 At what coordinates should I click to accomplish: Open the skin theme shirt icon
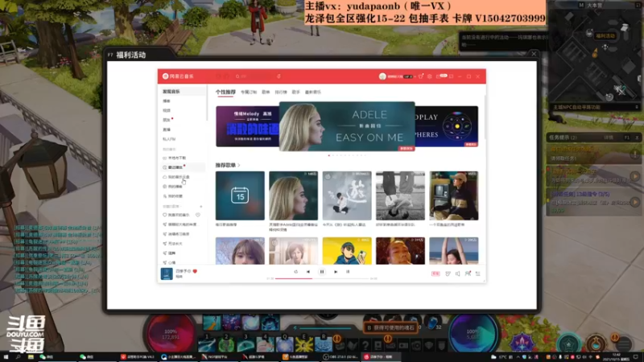(421, 76)
